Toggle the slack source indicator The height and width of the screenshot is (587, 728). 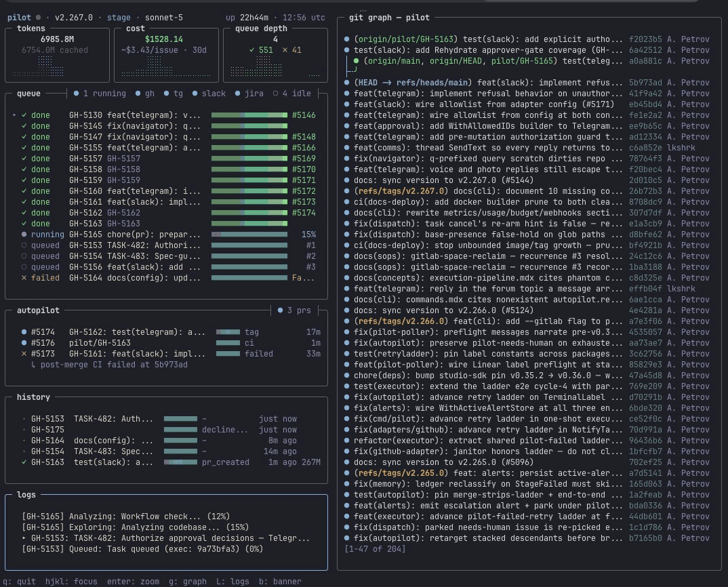(x=209, y=94)
